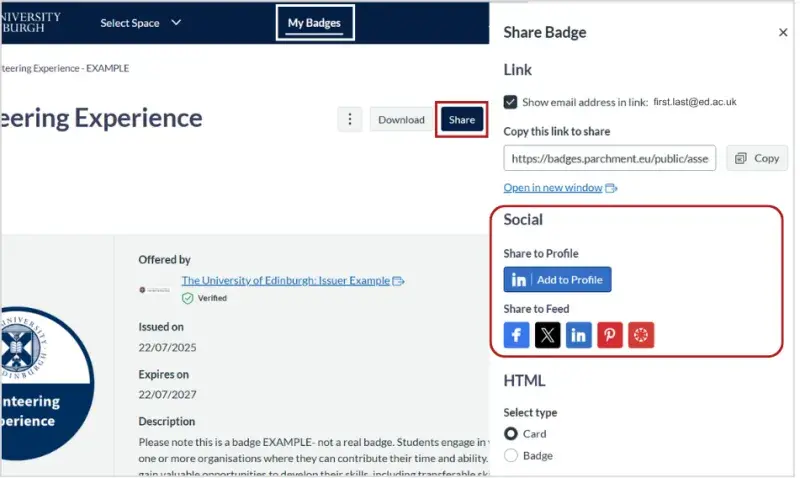Open the My Badges tab

[316, 23]
